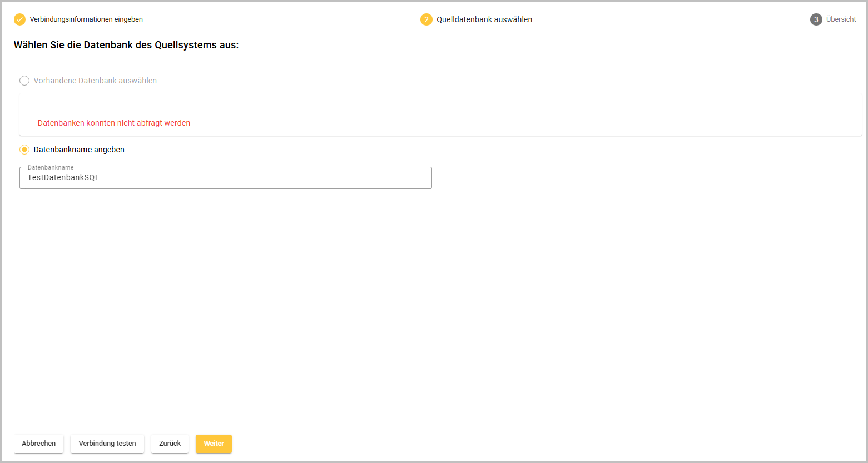
Task: Click the small floating Datenbankname field label
Action: click(51, 167)
